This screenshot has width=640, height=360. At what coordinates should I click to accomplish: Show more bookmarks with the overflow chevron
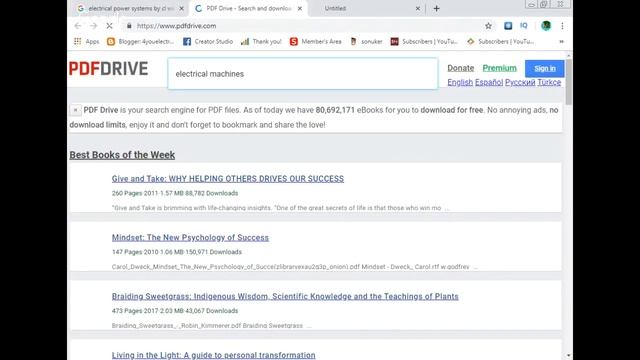point(561,42)
